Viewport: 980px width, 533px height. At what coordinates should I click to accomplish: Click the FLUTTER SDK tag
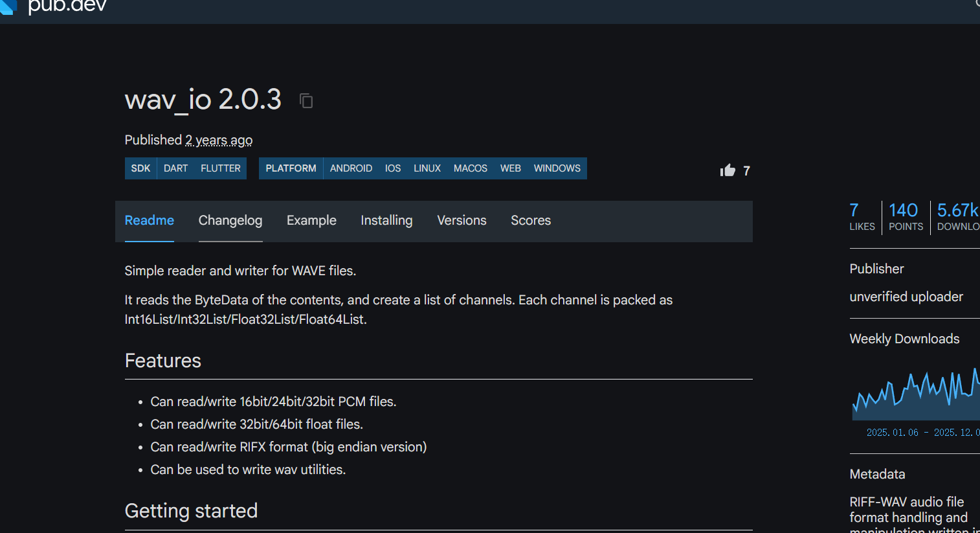(220, 168)
